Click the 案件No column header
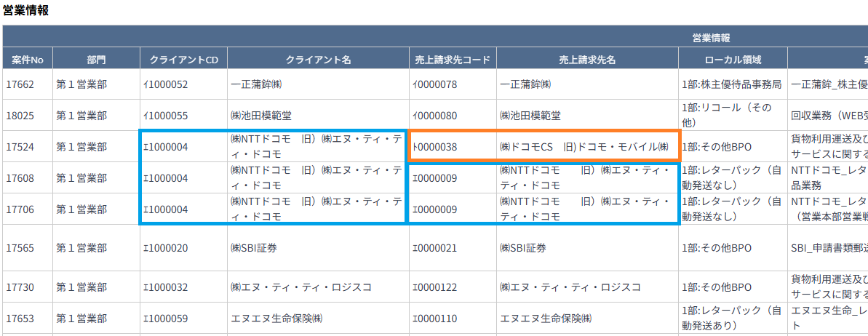 point(27,60)
